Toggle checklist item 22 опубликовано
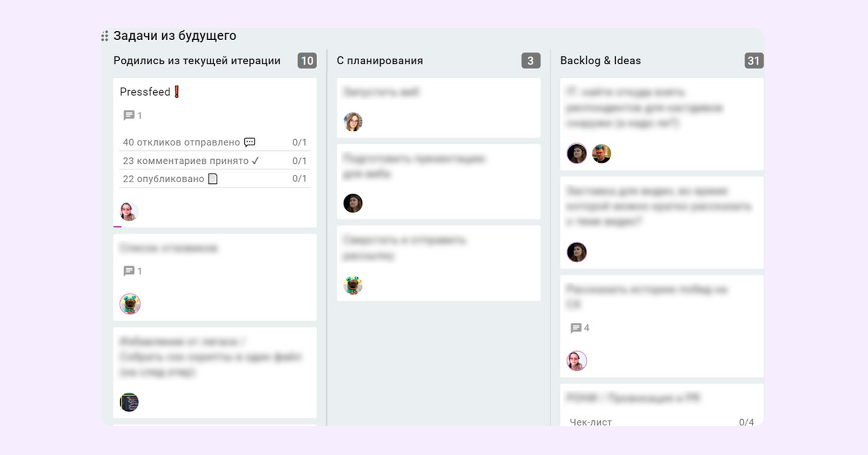The height and width of the screenshot is (455, 868). pos(215,179)
